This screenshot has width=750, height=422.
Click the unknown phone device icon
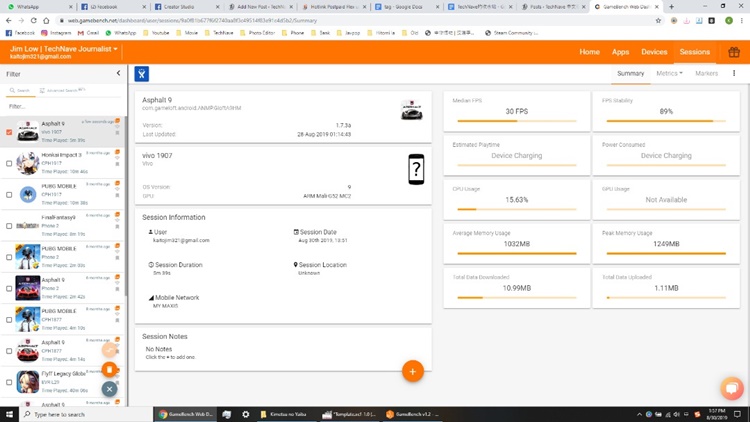coord(416,169)
